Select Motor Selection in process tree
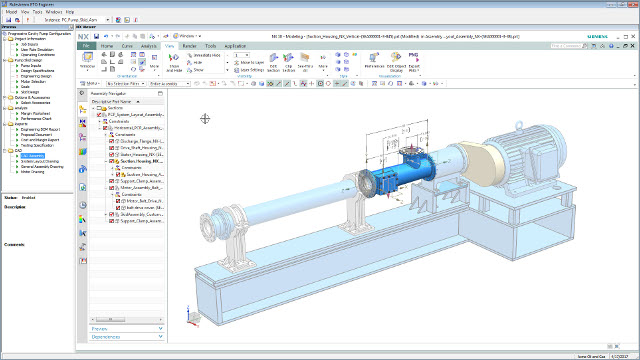The width and height of the screenshot is (640, 360). pyautogui.click(x=33, y=82)
